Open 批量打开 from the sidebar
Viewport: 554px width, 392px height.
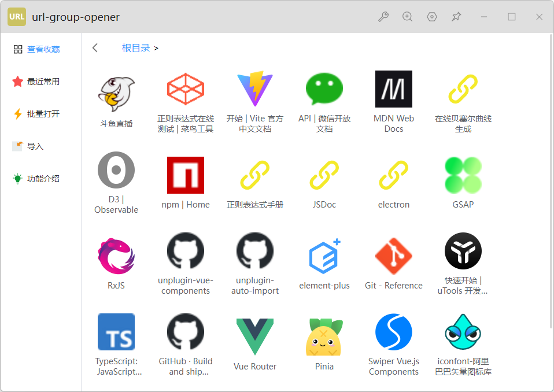[36, 114]
